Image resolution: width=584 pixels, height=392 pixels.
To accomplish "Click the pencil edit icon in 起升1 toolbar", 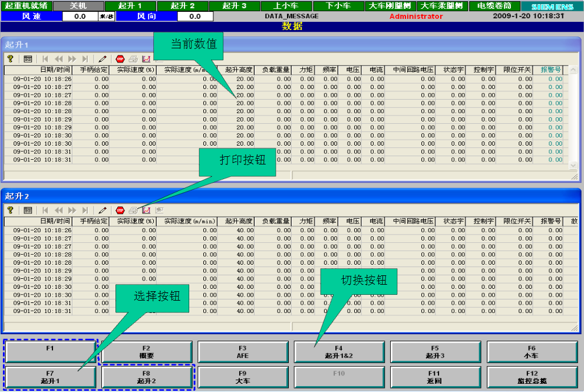I will (103, 59).
